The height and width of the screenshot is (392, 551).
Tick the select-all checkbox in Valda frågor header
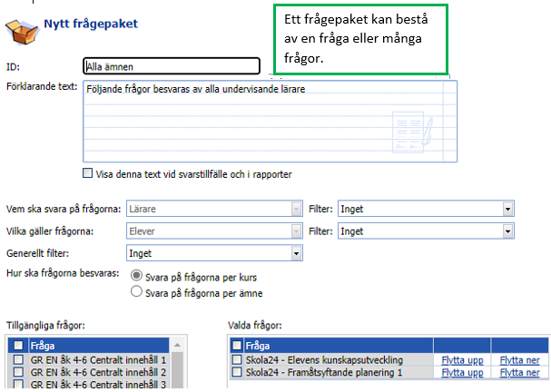(237, 346)
